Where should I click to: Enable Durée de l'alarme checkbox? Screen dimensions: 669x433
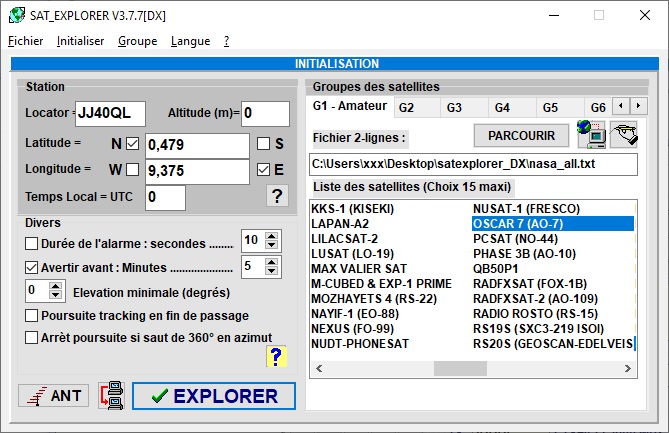(x=31, y=244)
